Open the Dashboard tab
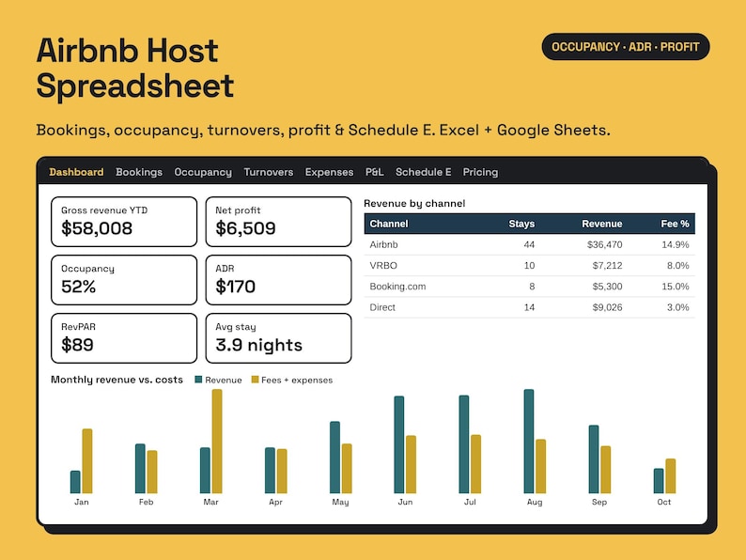The height and width of the screenshot is (560, 746). [76, 172]
